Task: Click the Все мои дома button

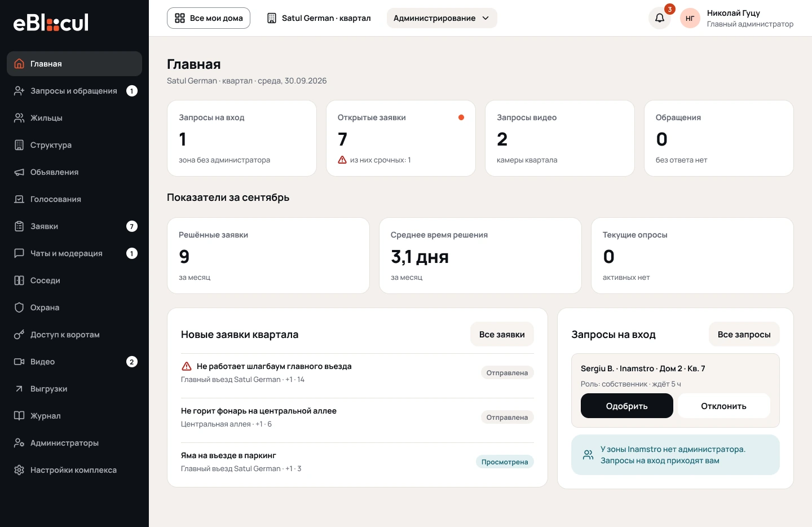Action: pos(209,18)
